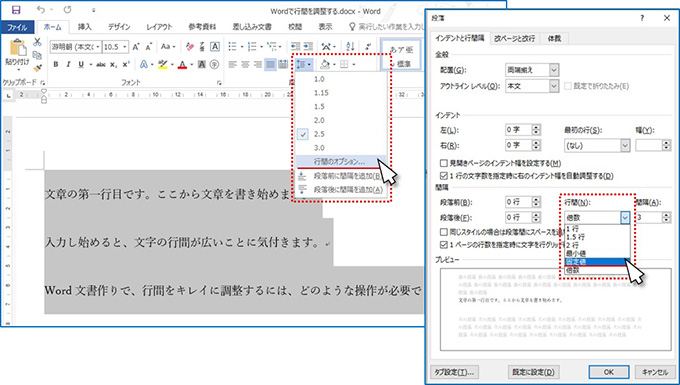The height and width of the screenshot is (385, 680).
Task: Click the Sort (A-Z) icon
Action: [350, 46]
